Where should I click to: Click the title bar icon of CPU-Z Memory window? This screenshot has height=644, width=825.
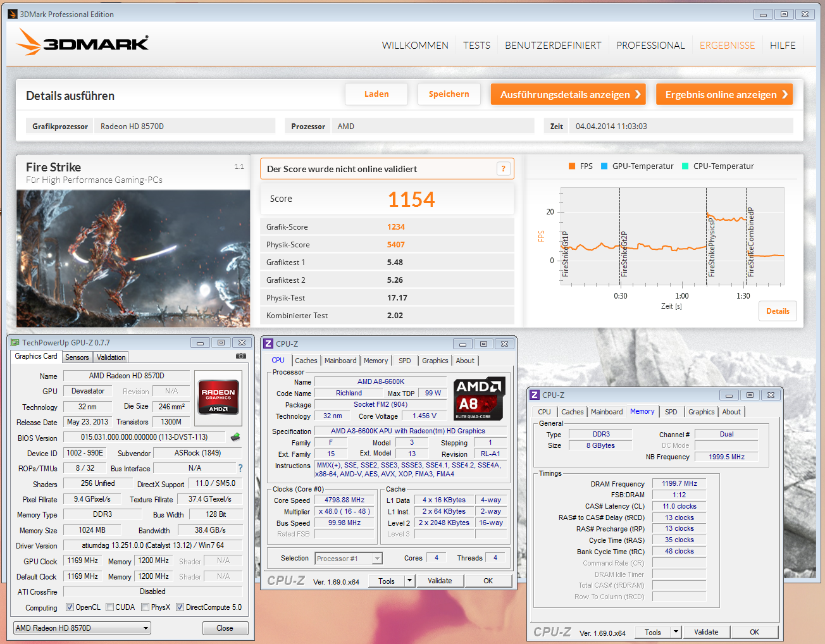(535, 395)
